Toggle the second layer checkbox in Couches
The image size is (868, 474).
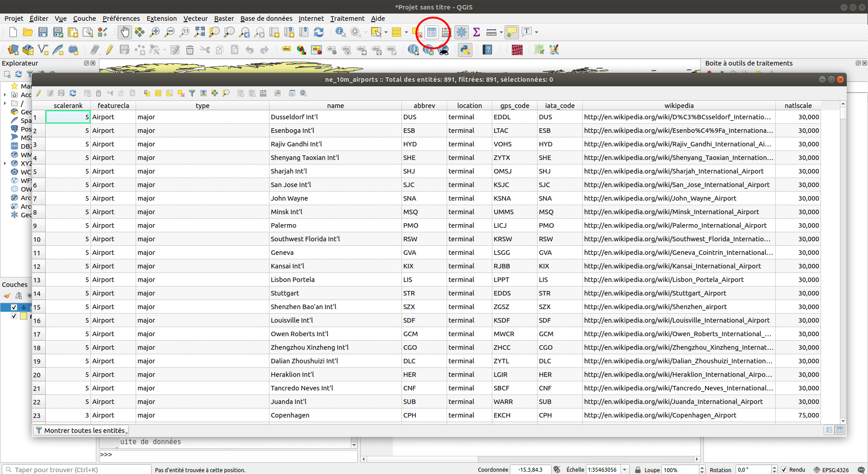pos(14,316)
